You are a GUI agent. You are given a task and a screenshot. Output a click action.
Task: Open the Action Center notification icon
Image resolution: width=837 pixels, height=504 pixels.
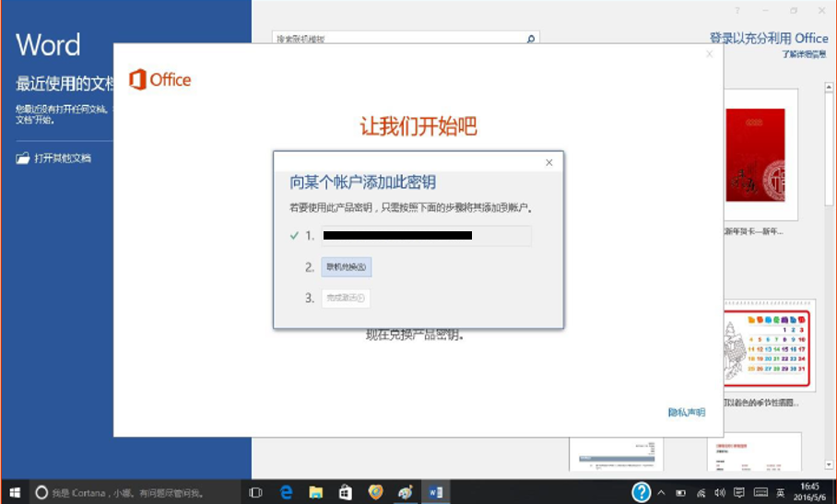tap(739, 492)
